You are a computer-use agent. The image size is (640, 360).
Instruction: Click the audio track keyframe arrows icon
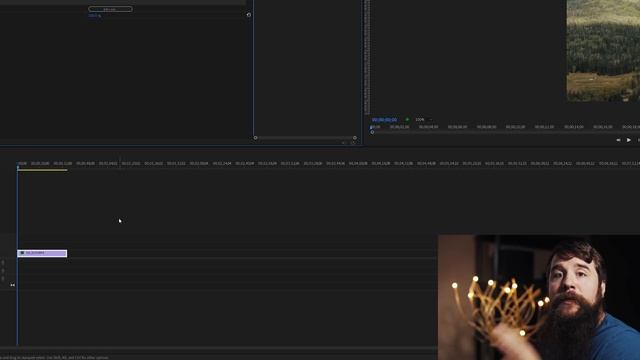pos(12,285)
